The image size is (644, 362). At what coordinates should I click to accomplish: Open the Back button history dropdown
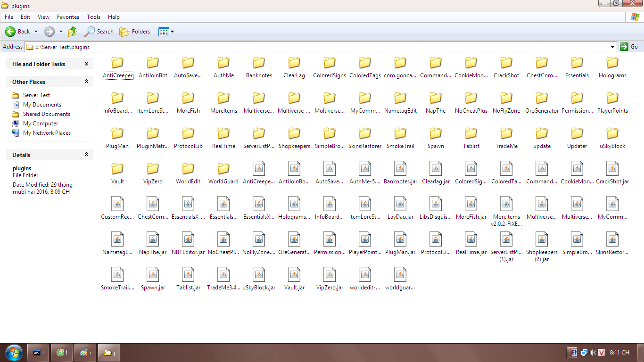click(x=36, y=32)
